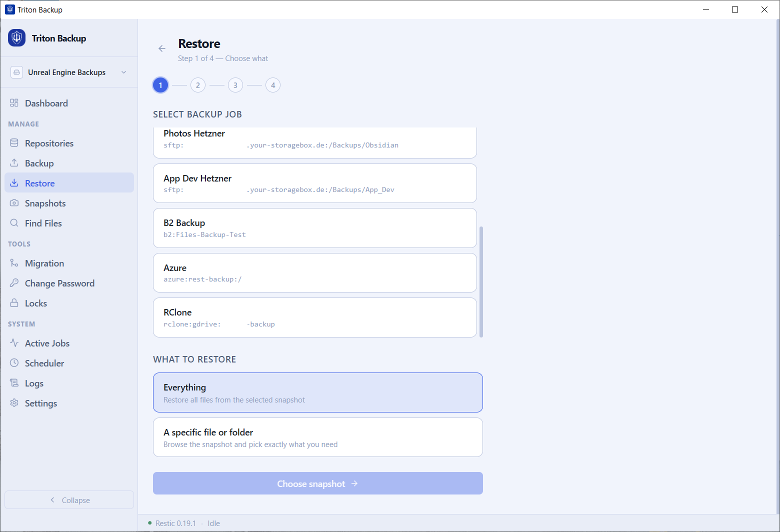Click the Snapshots camera icon
This screenshot has height=532, width=780.
(x=14, y=203)
